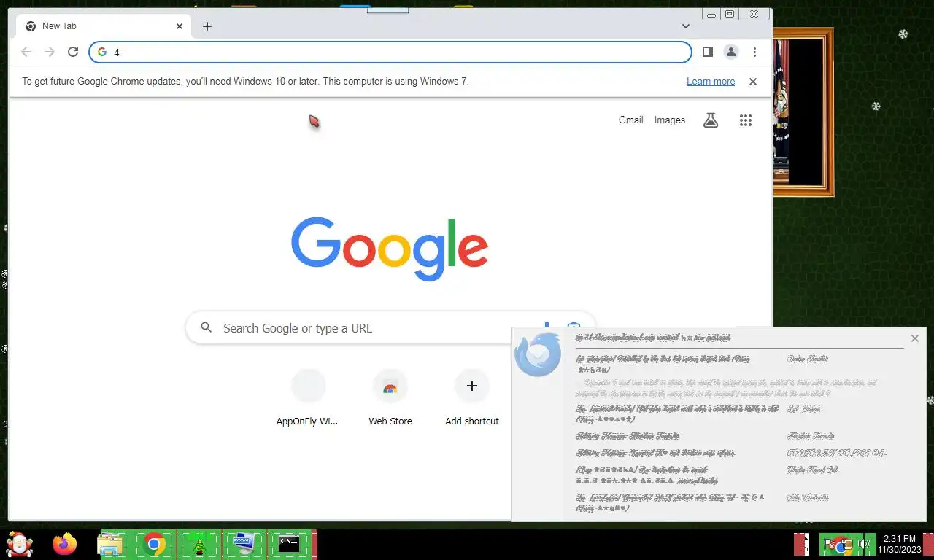Open Search Labs flask icon
The image size is (934, 560).
711,120
